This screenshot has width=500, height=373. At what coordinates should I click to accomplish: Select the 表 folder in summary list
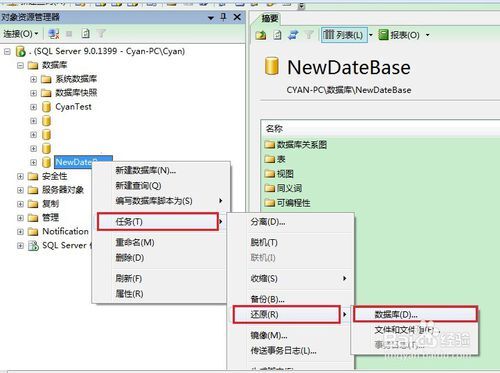pos(275,159)
